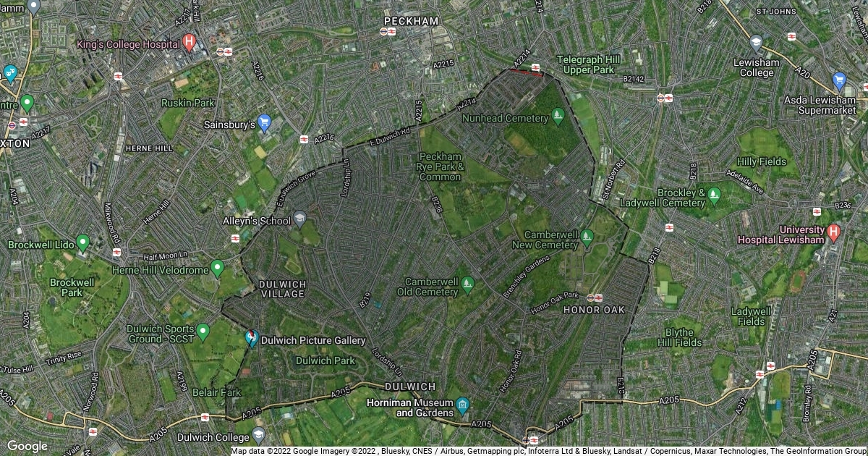Click the map data attribution text
This screenshot has height=456, width=868.
click(x=548, y=451)
